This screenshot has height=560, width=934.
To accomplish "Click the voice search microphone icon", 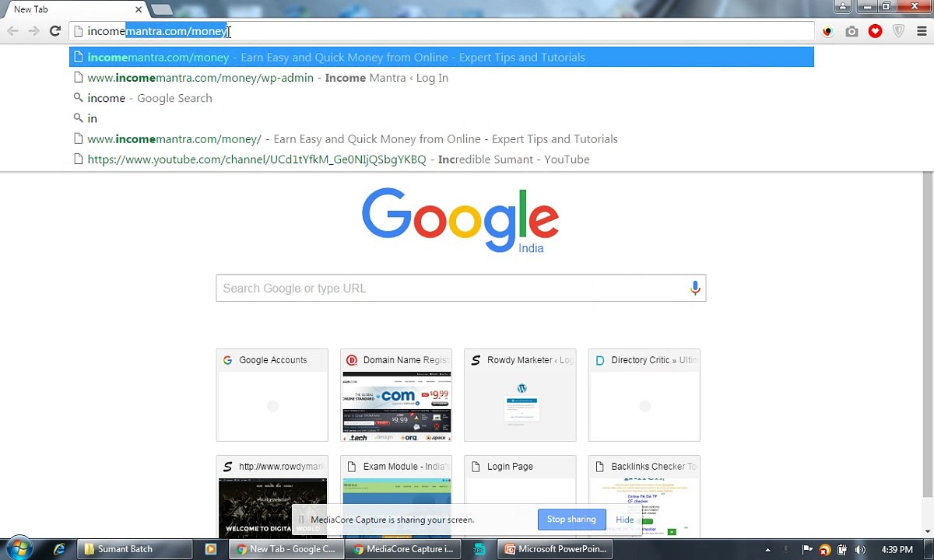I will point(695,289).
